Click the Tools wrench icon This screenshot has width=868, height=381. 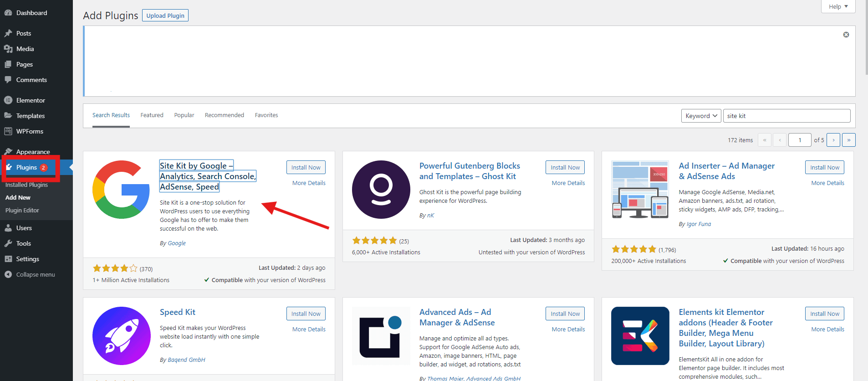pyautogui.click(x=8, y=243)
